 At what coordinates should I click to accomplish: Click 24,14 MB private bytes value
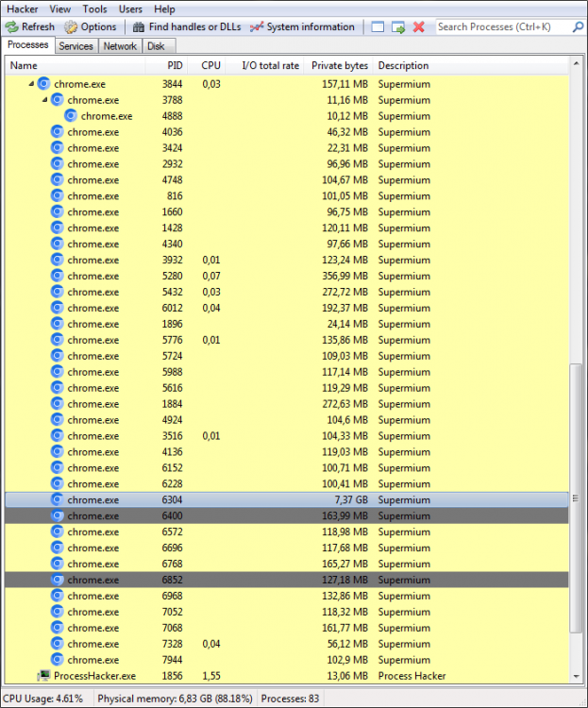point(347,324)
